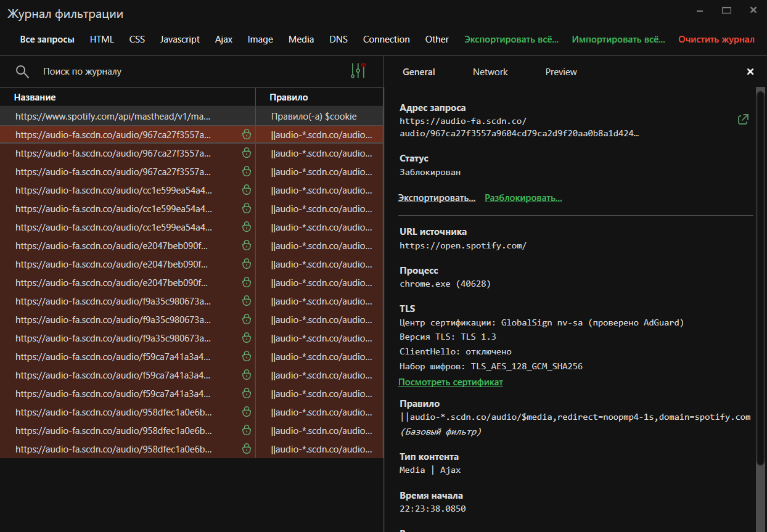The width and height of the screenshot is (767, 532).
Task: Click the lock icon on the first audio-fa.scdn.co row
Action: point(246,134)
